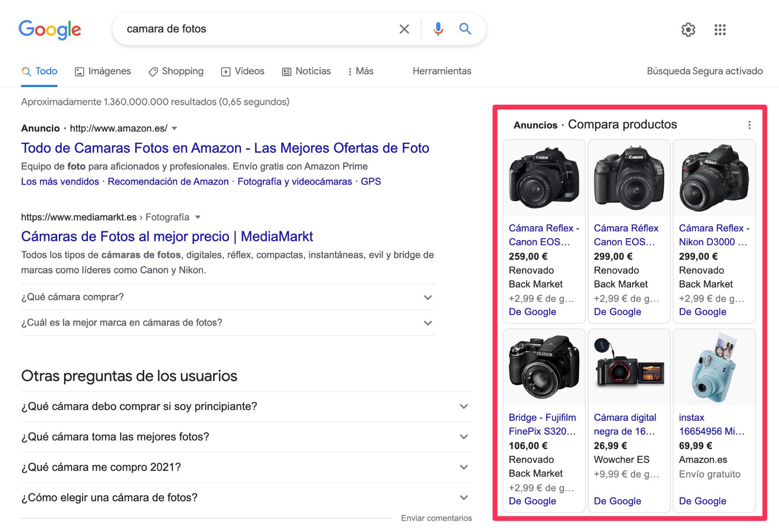Open the instax 16654956 Mi title
Viewport: 779px width, 532px height.
coord(711,424)
